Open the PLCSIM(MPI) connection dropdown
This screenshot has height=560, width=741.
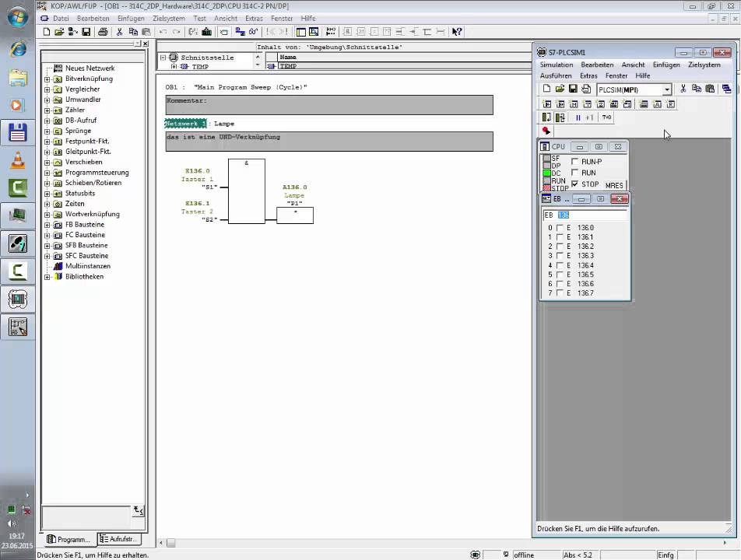(x=667, y=89)
